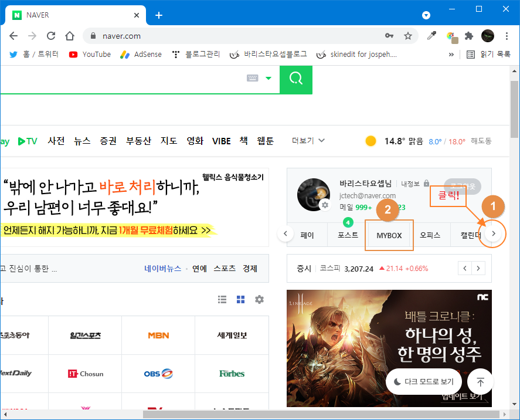Image resolution: width=520 pixels, height=420 pixels.
Task: Click the sunny weather icon
Action: pos(371,141)
